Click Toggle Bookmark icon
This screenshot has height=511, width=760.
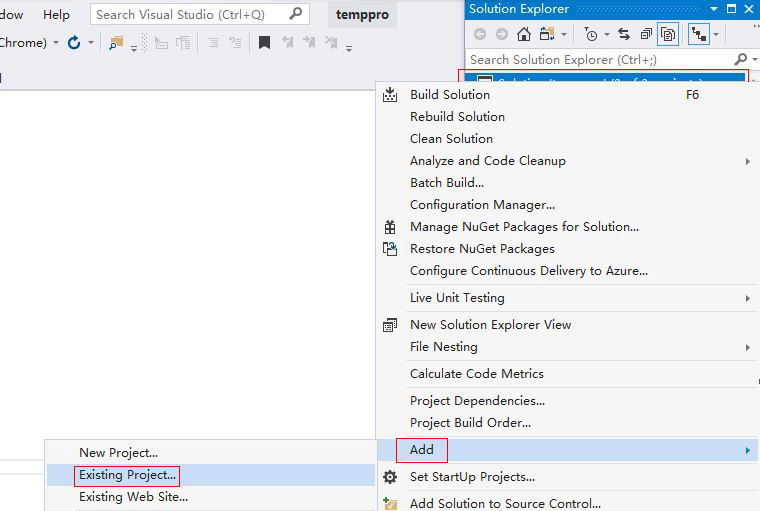tap(264, 43)
